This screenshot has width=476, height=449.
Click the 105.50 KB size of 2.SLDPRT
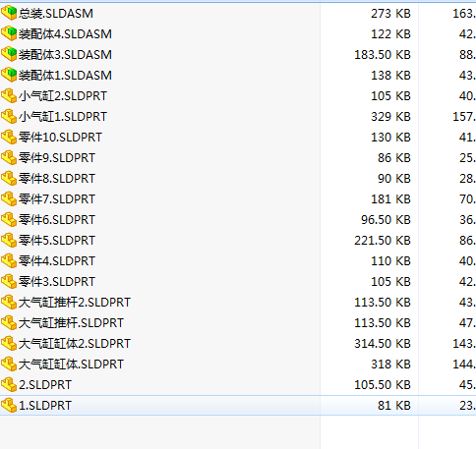click(x=383, y=385)
